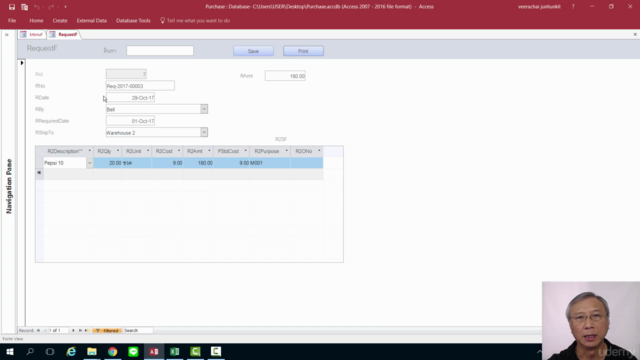Click the Help question mark icon
This screenshot has height=360, width=640.
click(x=573, y=7)
